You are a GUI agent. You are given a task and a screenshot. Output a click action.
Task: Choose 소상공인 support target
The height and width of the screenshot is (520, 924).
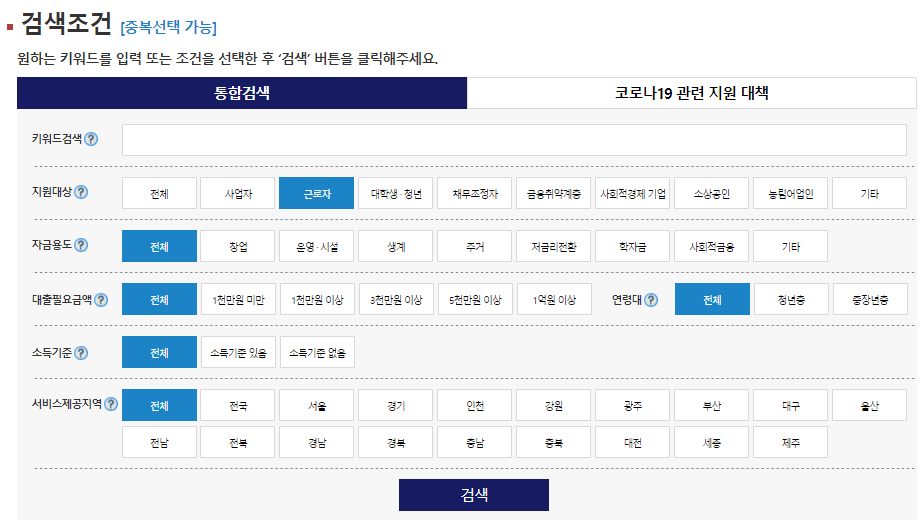pyautogui.click(x=712, y=193)
